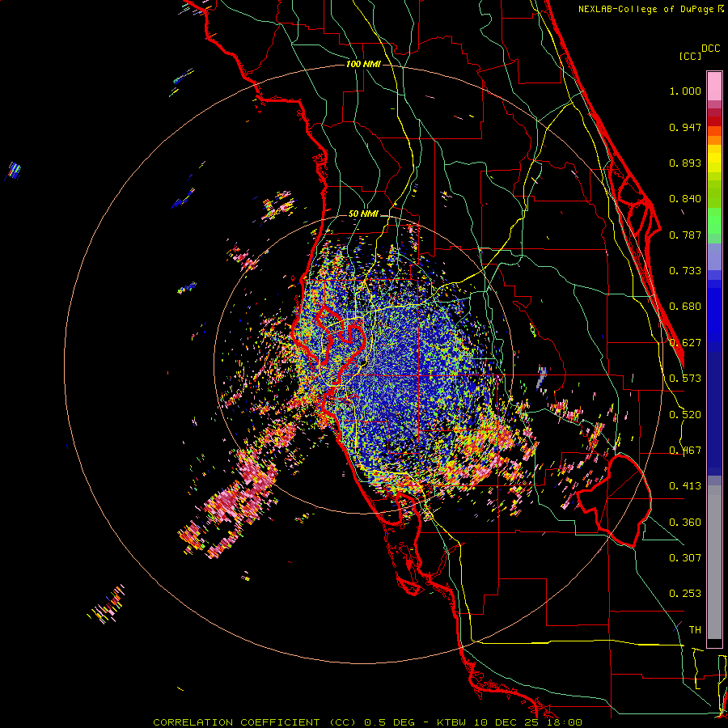Click the 0.360 scale value
Screen dimensions: 728x728
tap(685, 523)
